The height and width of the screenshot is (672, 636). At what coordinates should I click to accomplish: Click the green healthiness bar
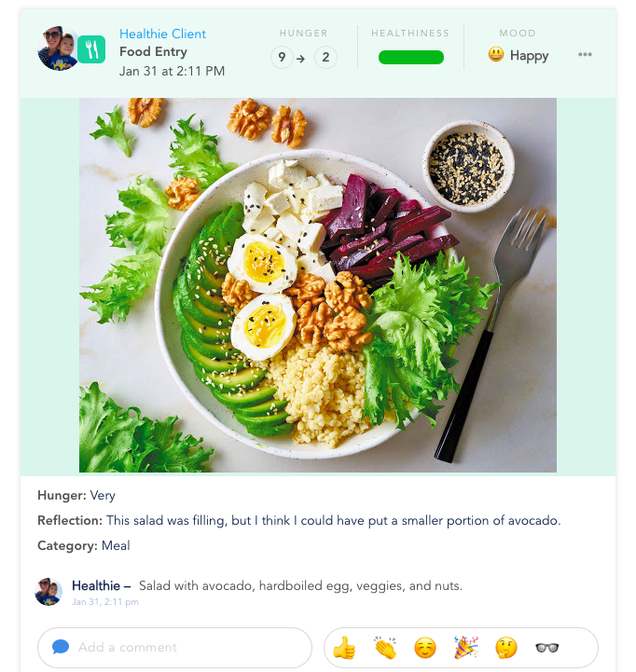click(x=411, y=57)
